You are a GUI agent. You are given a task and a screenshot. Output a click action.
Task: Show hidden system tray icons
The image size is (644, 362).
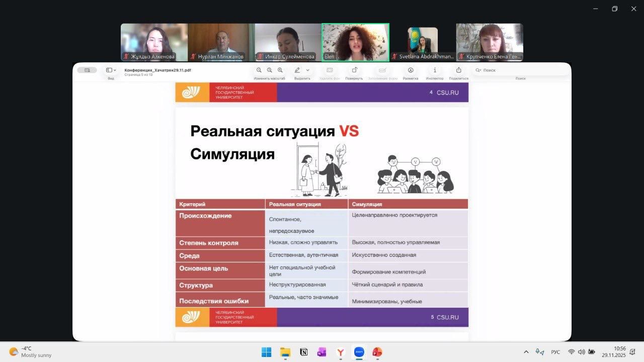pos(526,352)
